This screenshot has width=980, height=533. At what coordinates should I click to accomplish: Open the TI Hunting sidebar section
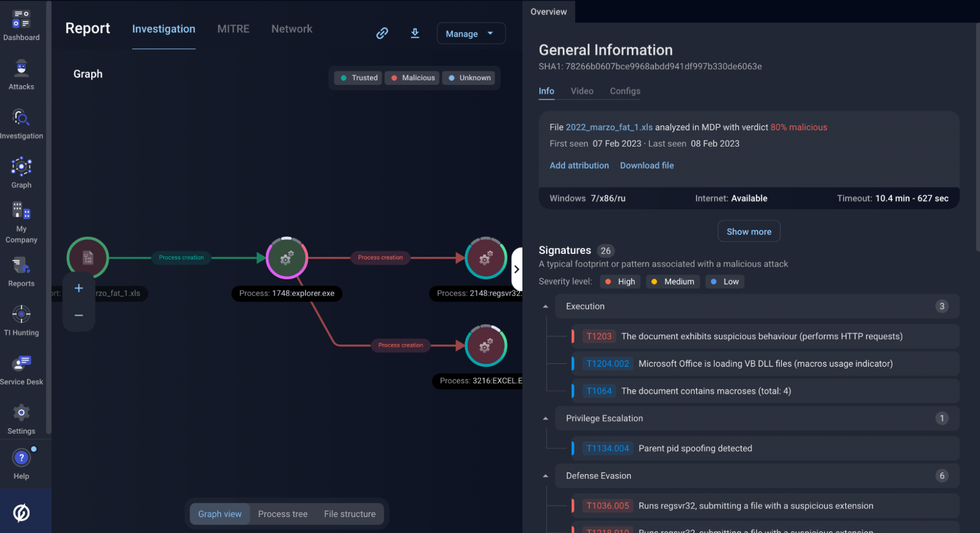(x=21, y=320)
